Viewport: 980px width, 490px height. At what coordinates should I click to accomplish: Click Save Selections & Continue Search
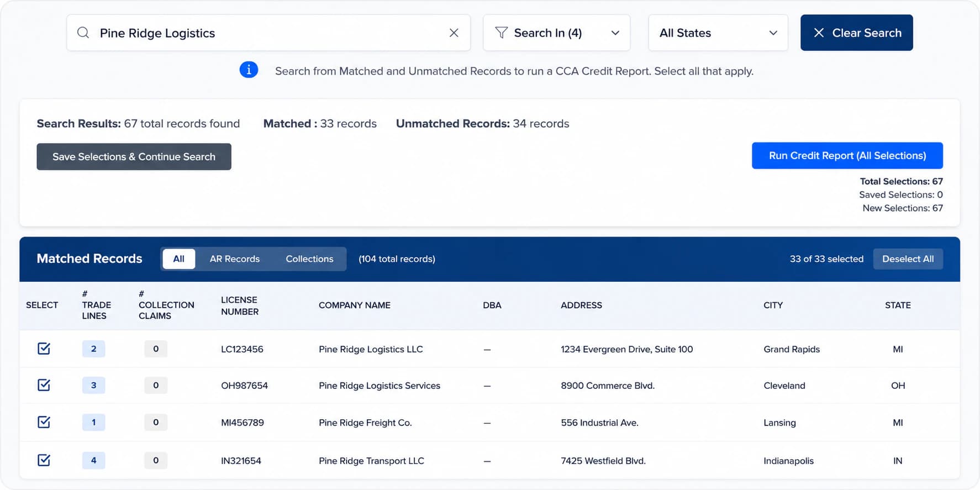(x=134, y=156)
